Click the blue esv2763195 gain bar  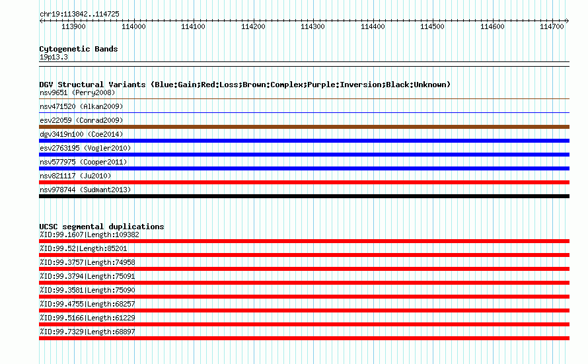click(x=304, y=155)
